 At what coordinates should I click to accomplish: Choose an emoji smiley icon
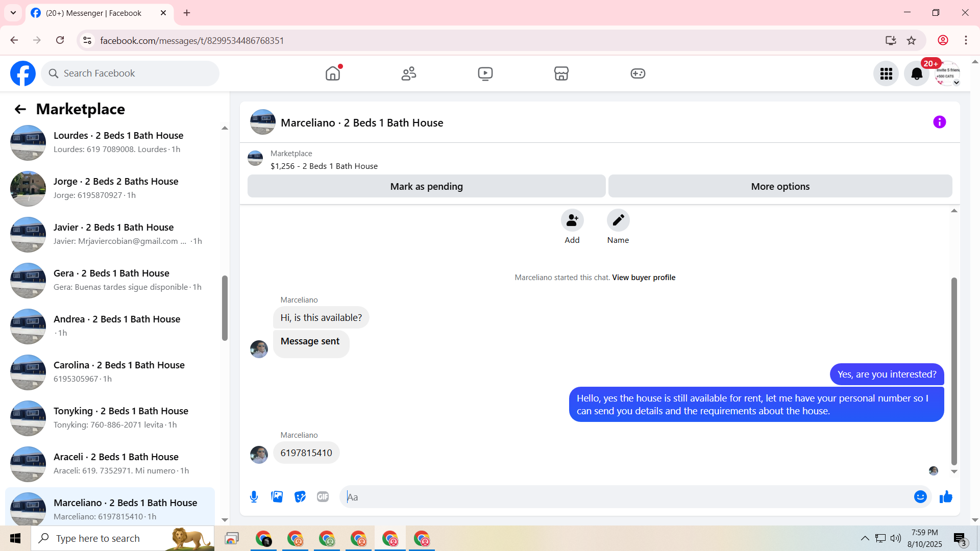920,497
